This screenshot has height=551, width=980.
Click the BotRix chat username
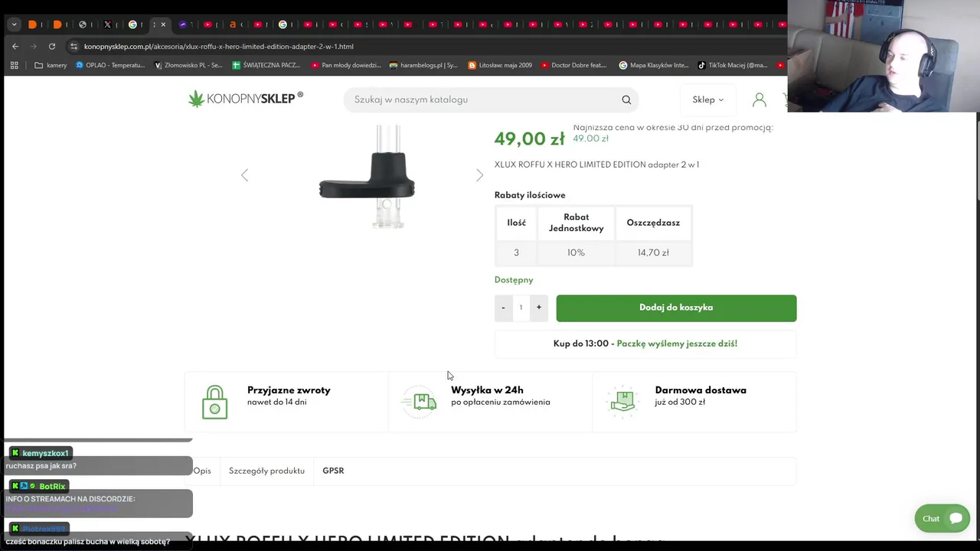(x=52, y=486)
